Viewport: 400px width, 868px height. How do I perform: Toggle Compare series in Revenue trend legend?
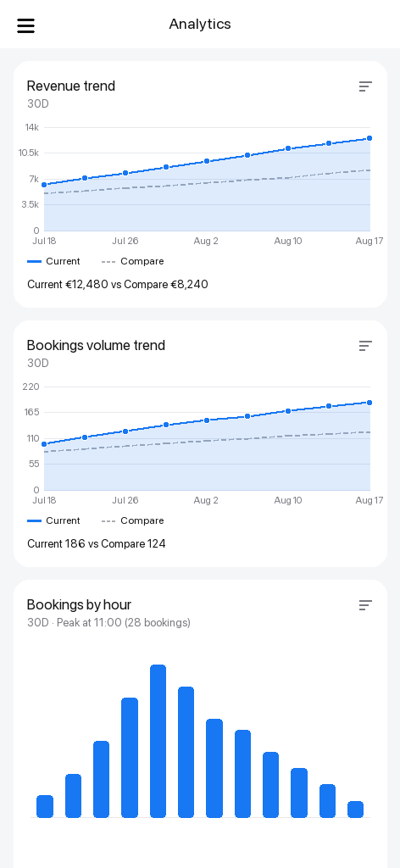point(133,261)
